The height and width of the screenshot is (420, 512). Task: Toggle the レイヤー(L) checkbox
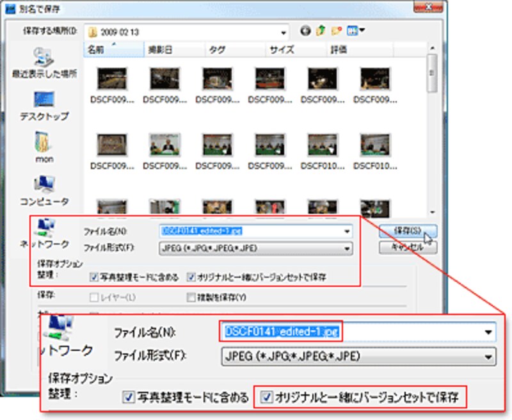(94, 297)
